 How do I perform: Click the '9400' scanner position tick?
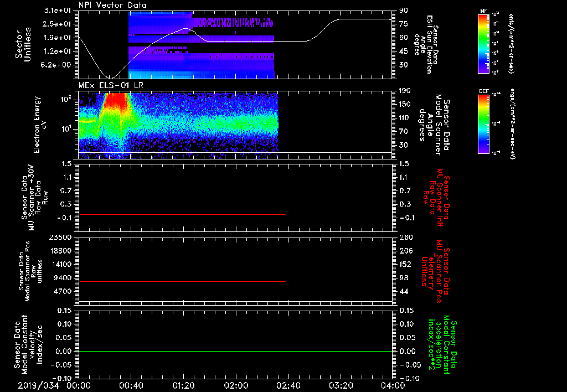[63, 278]
